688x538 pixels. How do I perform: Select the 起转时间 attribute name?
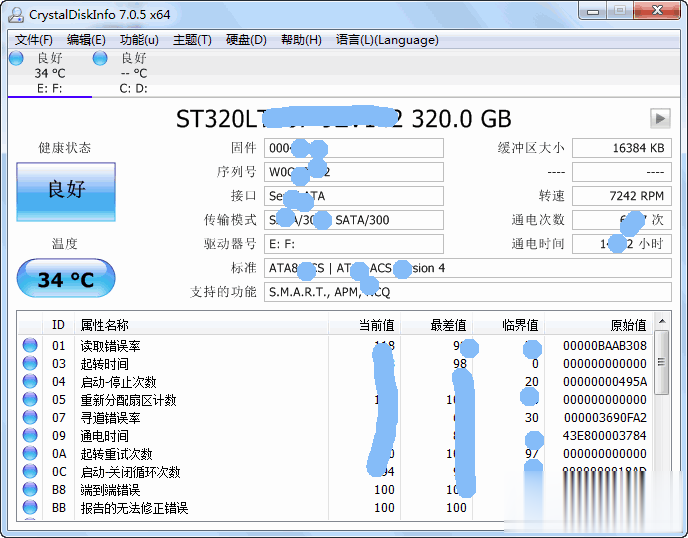104,364
